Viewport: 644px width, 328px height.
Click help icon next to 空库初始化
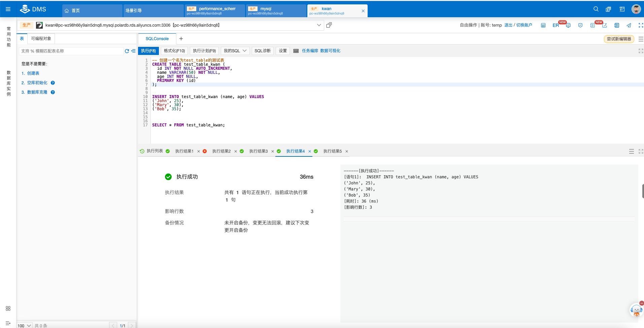click(53, 83)
